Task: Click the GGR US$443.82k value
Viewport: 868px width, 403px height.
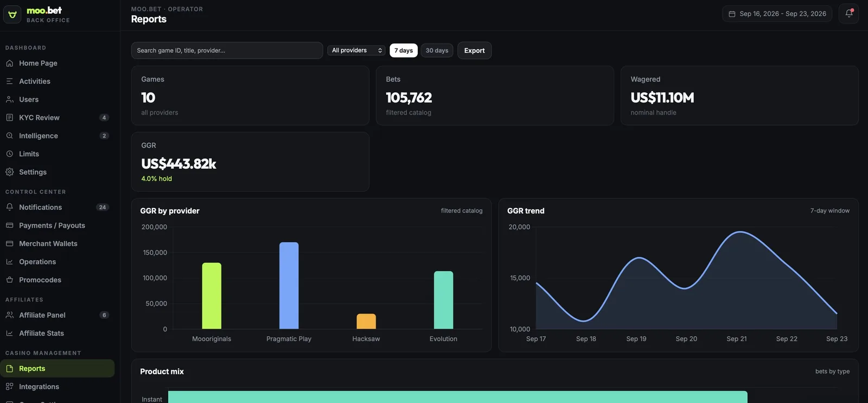Action: 179,163
